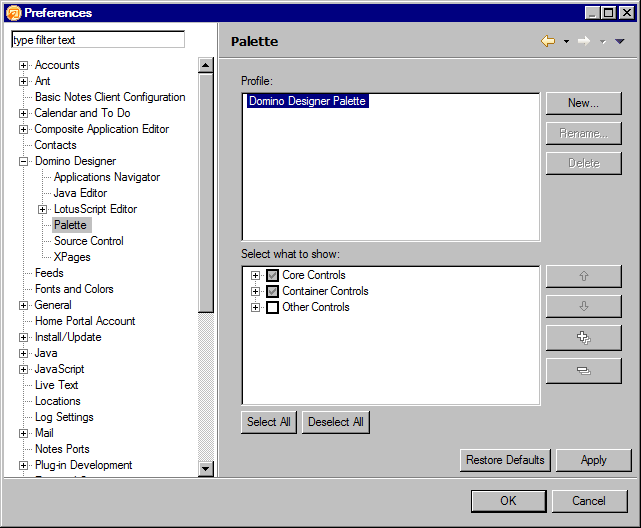Open the back history dropdown arrow

pyautogui.click(x=566, y=41)
